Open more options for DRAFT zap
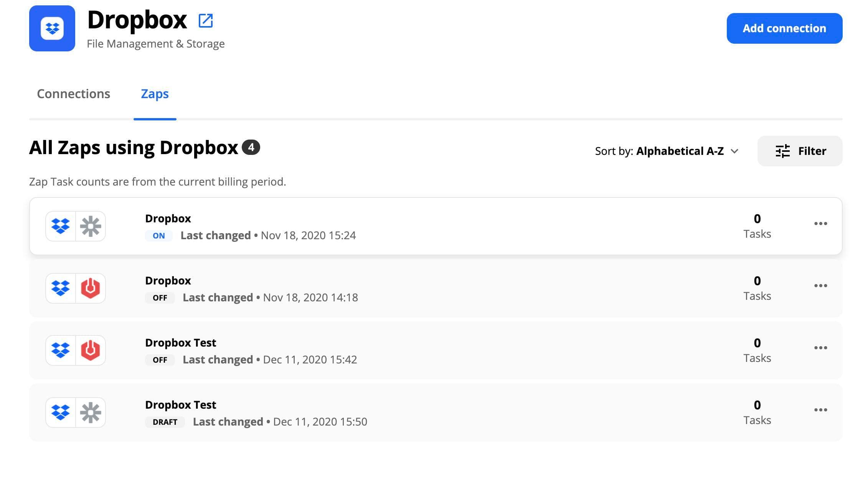Image resolution: width=868 pixels, height=480 pixels. pos(820,410)
